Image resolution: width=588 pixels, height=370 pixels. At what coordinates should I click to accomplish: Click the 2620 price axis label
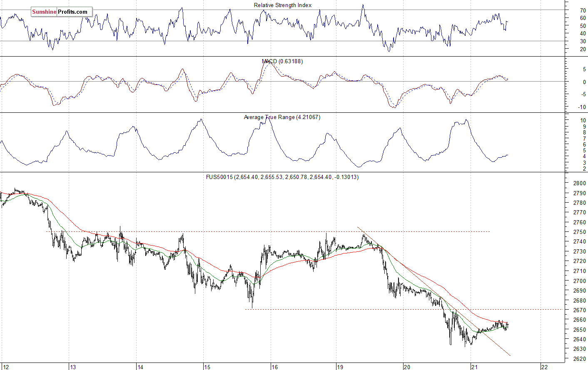pyautogui.click(x=580, y=359)
